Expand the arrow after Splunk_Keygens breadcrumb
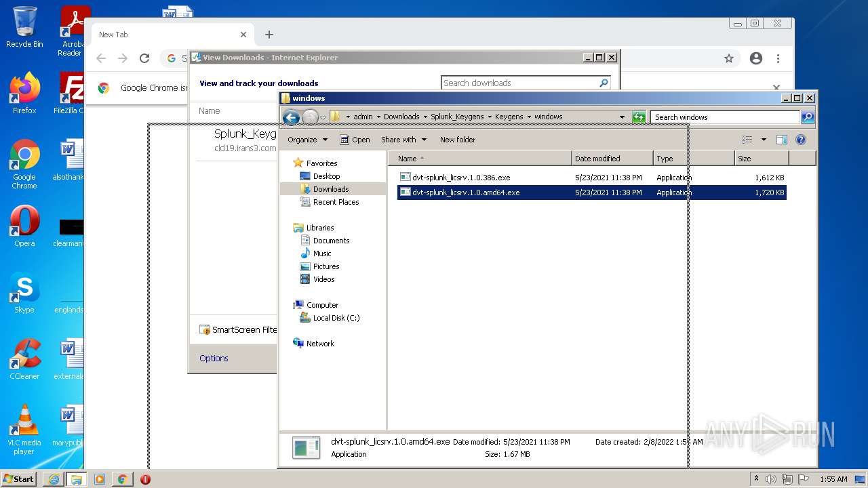 (490, 117)
